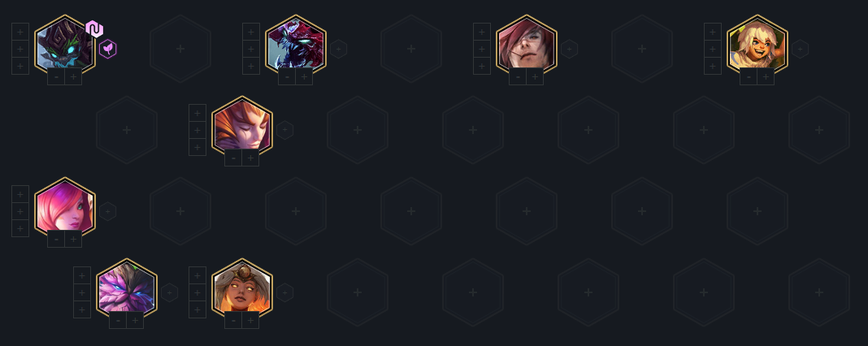
Task: Add bottom item slot for pink-haired champion
Action: click(x=20, y=228)
